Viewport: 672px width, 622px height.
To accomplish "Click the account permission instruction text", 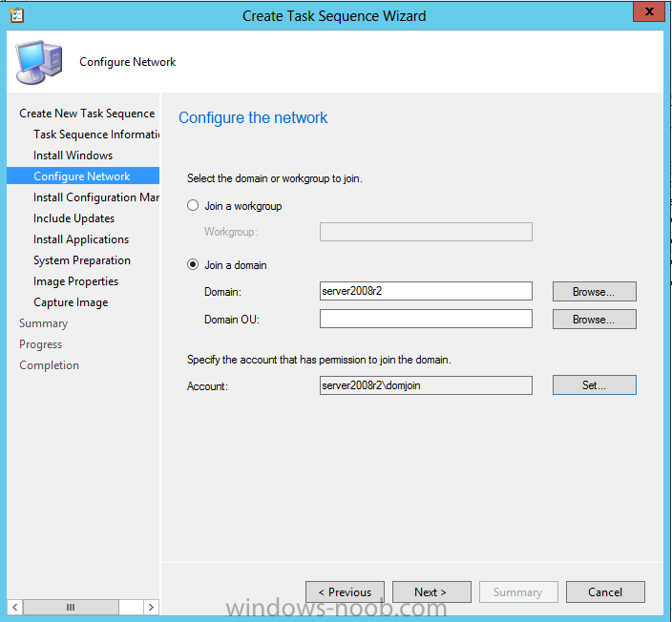I will point(319,360).
